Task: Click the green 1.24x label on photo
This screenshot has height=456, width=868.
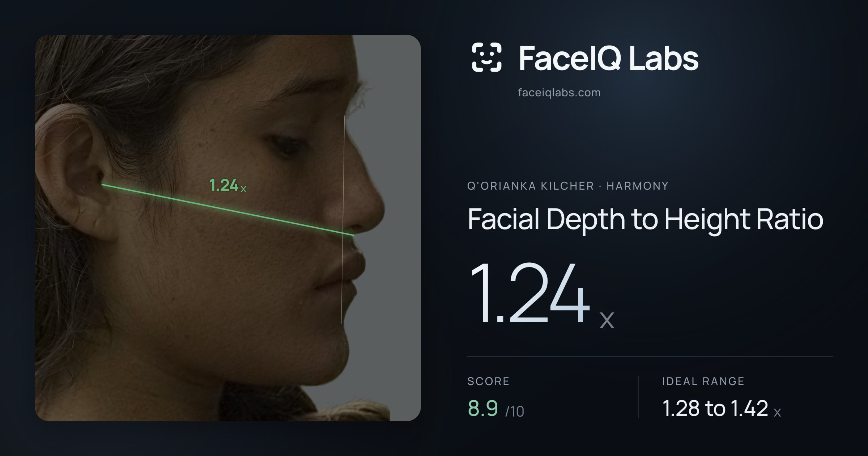Action: pyautogui.click(x=228, y=185)
